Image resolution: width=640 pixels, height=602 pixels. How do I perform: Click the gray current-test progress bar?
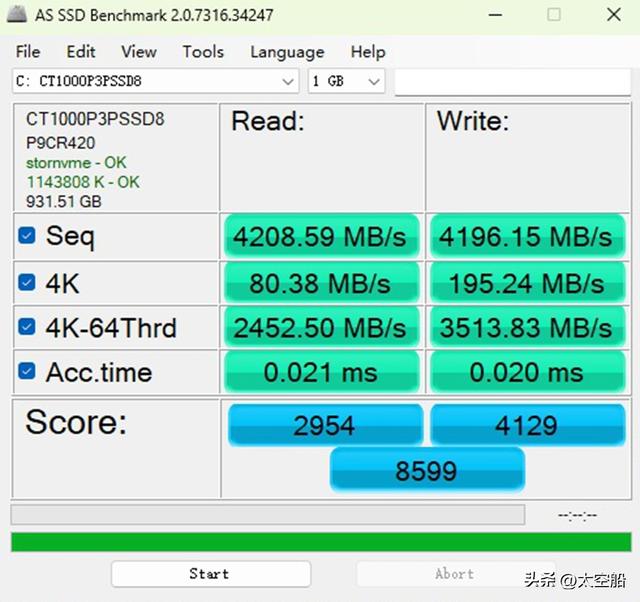coord(268,515)
